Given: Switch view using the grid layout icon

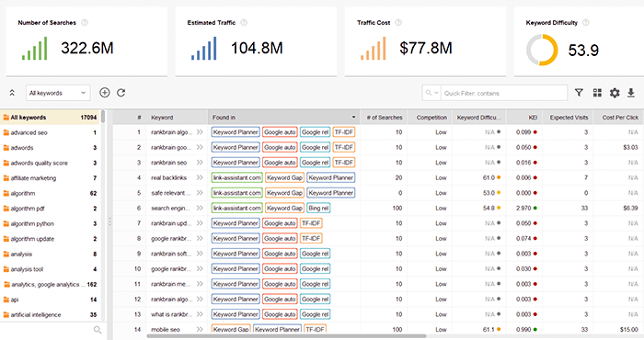Looking at the screenshot, I should click(597, 93).
